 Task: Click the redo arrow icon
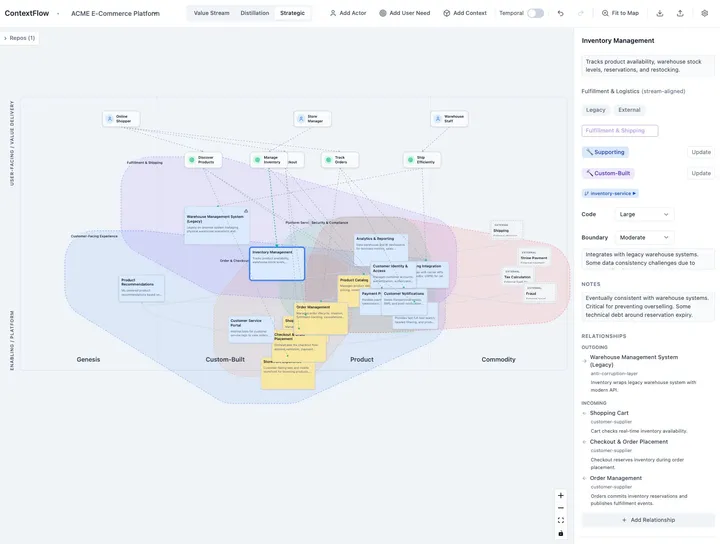coord(581,13)
